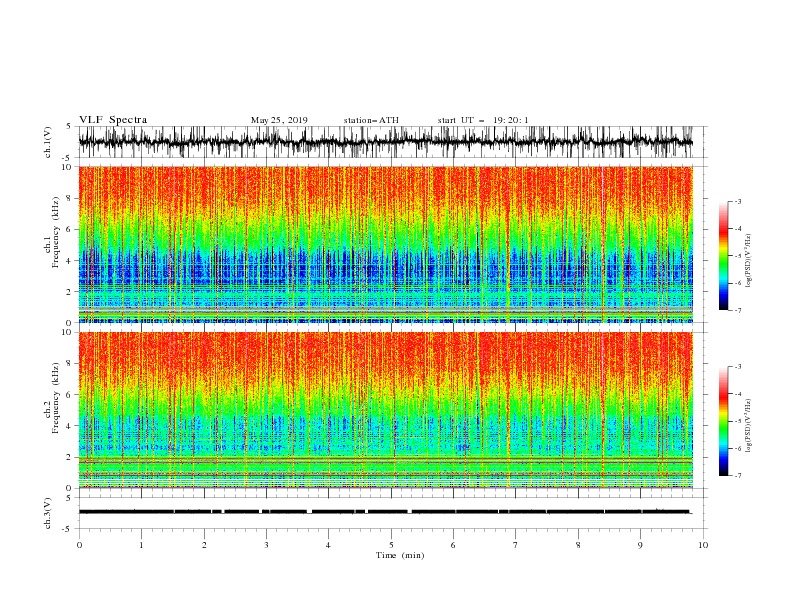Click the 'ch.1(V)' waveform axis label
The image size is (792, 612).
click(x=48, y=142)
